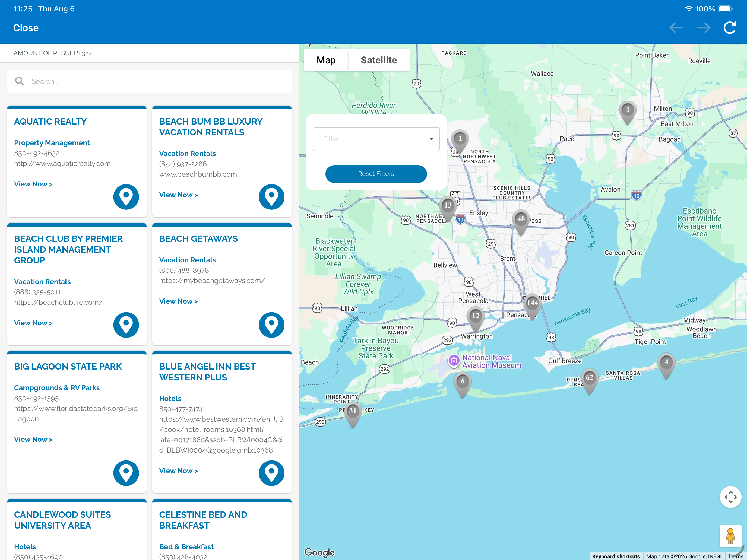Click the phone number (800) 488-8978
747x560 pixels.
184,271
